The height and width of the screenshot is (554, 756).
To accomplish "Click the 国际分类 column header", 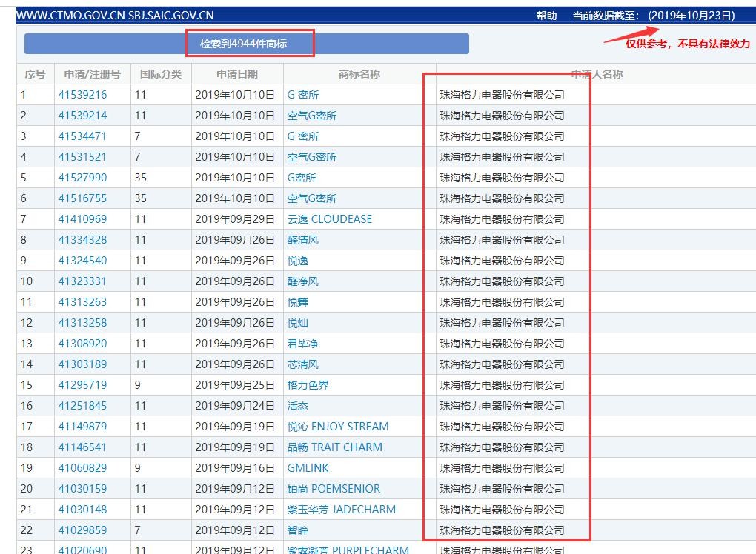I will point(161,74).
